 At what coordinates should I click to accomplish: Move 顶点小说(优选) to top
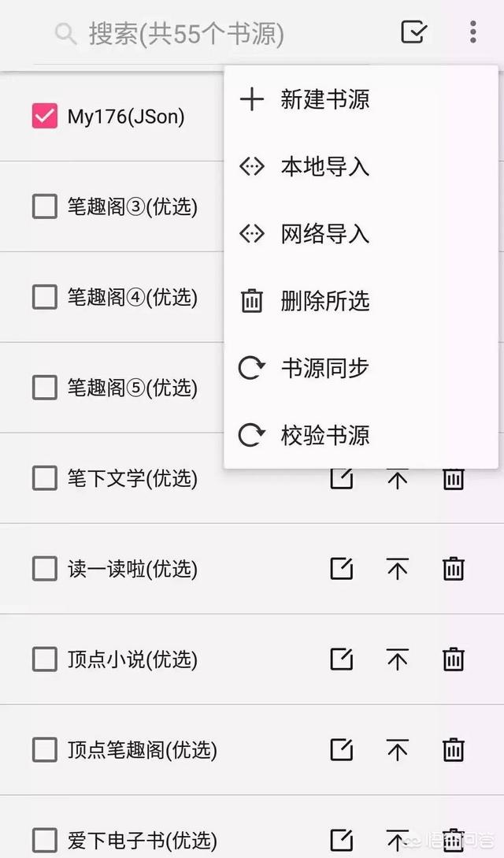398,659
